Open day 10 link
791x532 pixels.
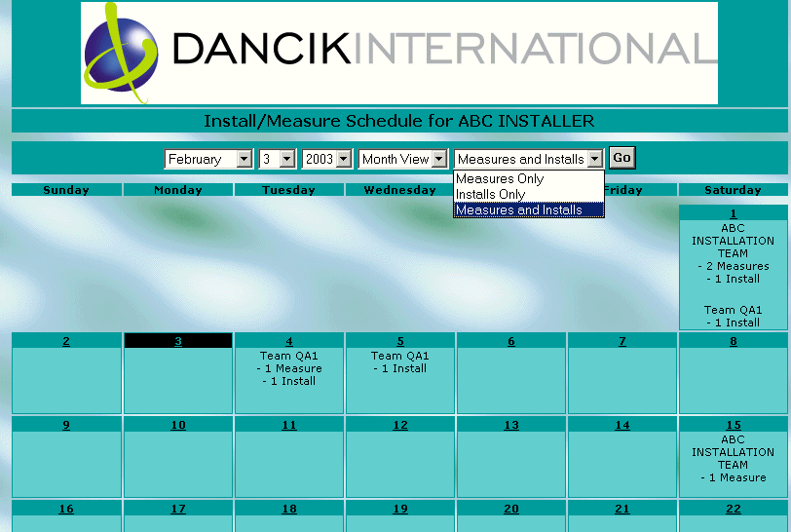178,425
